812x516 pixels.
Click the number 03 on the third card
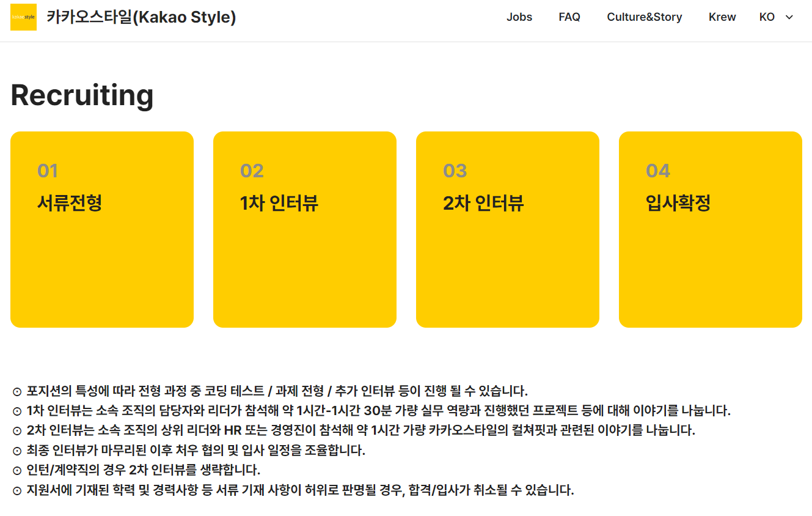coord(455,171)
